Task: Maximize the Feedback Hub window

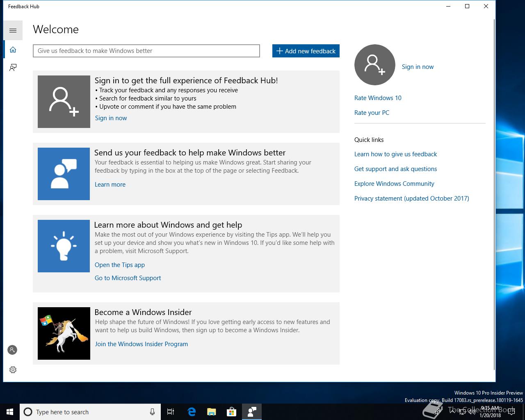Action: coord(467,6)
